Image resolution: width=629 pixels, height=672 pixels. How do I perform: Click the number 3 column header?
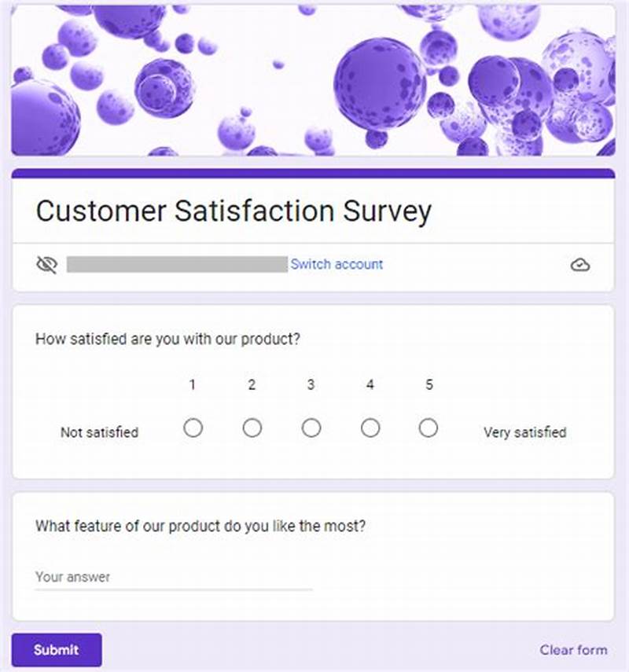click(311, 385)
